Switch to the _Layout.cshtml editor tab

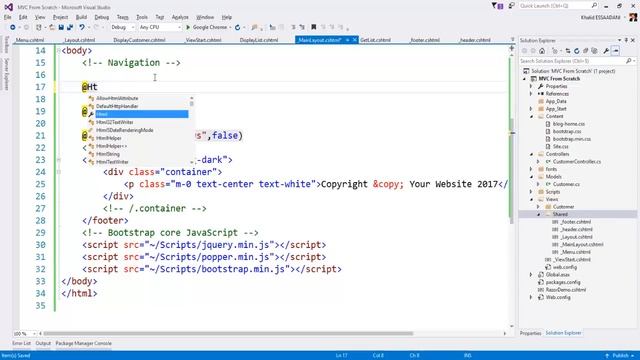pyautogui.click(x=79, y=40)
